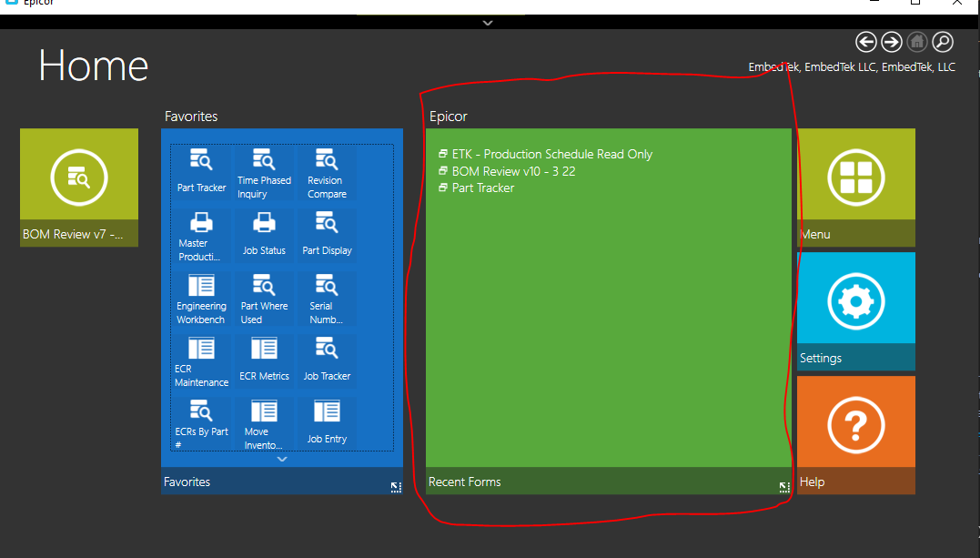Click the Favorites tile footer label

[187, 482]
